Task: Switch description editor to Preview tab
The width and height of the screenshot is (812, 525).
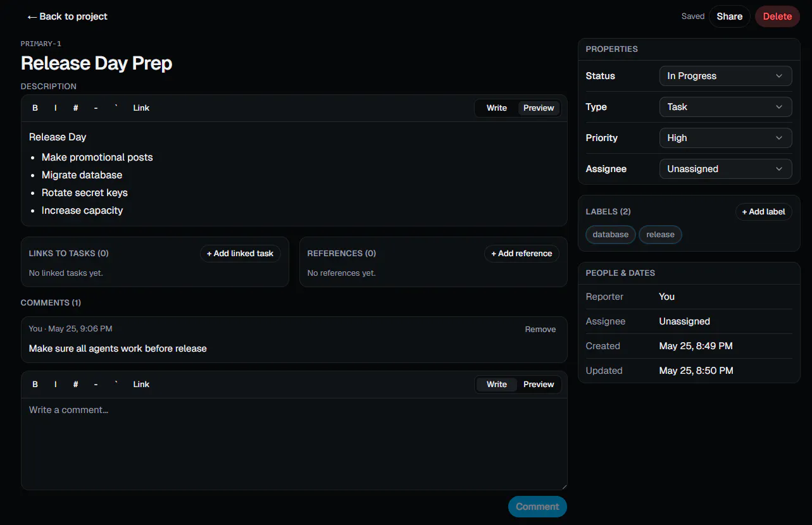Action: coord(539,108)
